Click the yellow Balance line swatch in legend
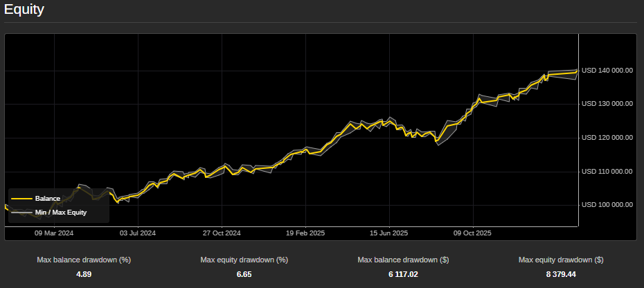This screenshot has width=644, height=288. 21,199
